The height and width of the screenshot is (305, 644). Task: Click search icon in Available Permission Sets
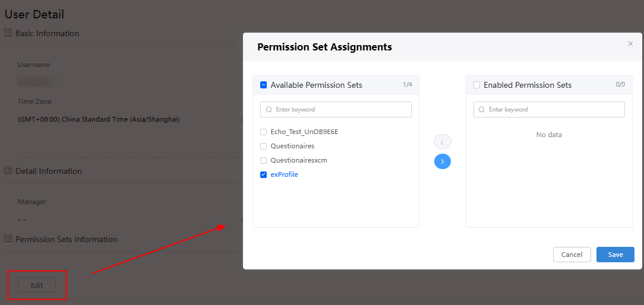point(269,110)
